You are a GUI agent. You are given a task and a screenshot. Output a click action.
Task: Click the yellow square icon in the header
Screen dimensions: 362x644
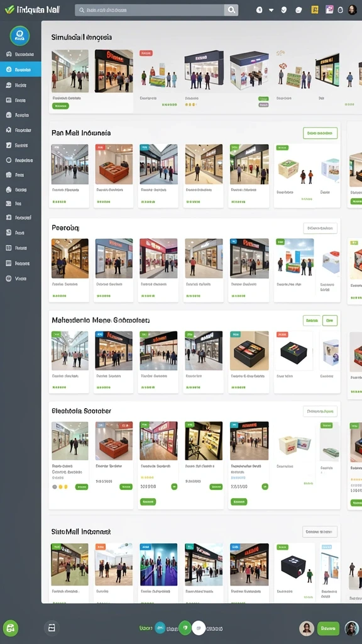click(315, 10)
